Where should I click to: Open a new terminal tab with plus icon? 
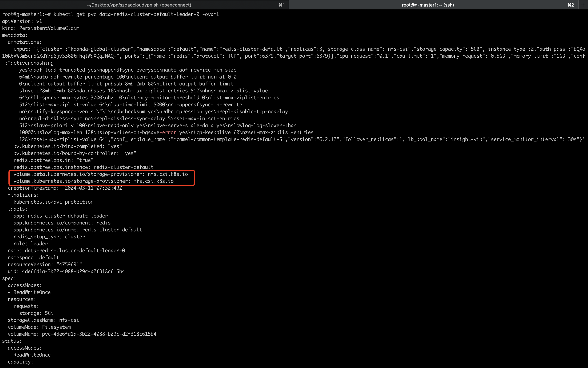[583, 5]
